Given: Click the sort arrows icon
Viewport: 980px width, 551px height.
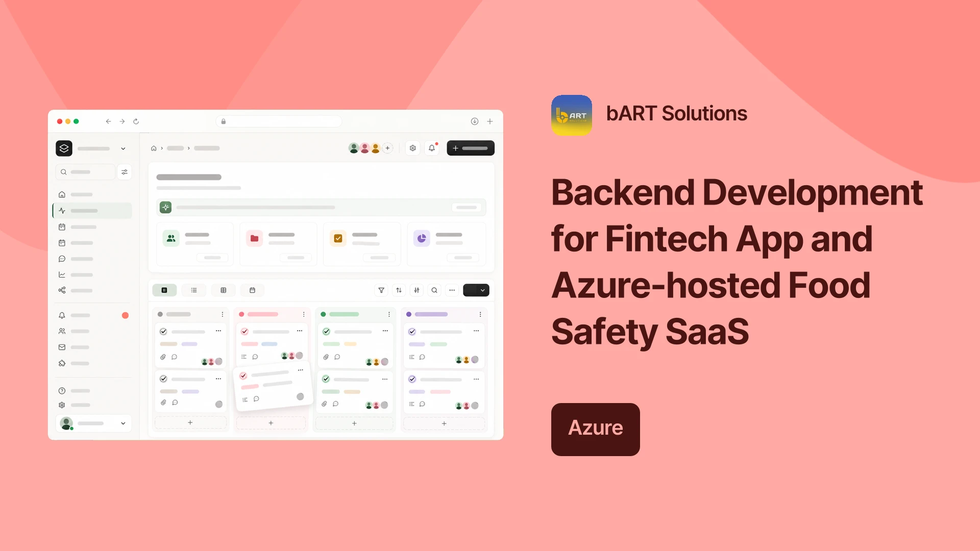Looking at the screenshot, I should point(399,290).
